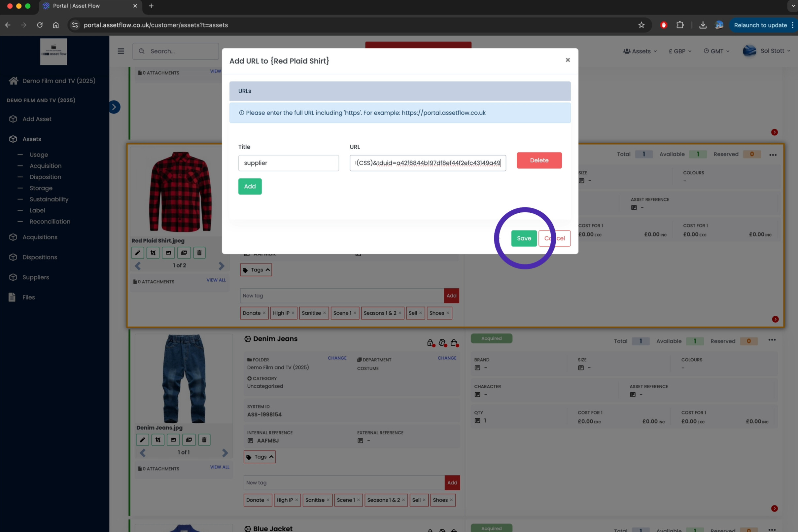
Task: Open the Sol Stott user menu
Action: [766, 51]
